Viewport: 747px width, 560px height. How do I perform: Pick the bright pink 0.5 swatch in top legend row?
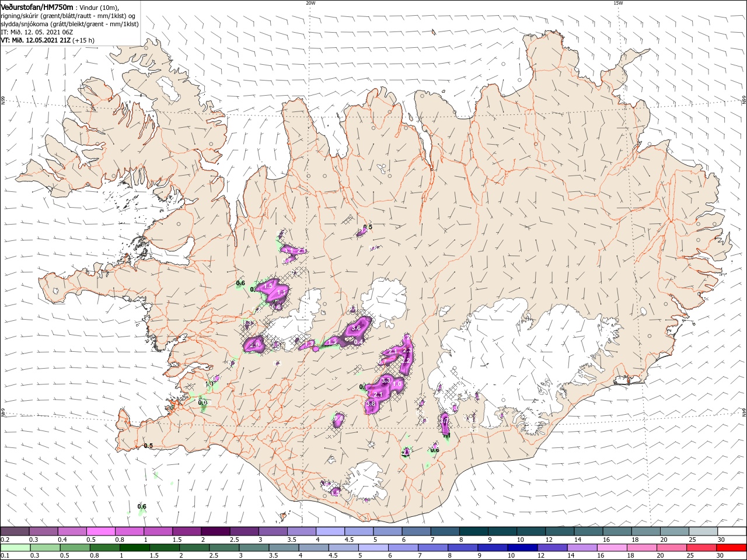100,531
